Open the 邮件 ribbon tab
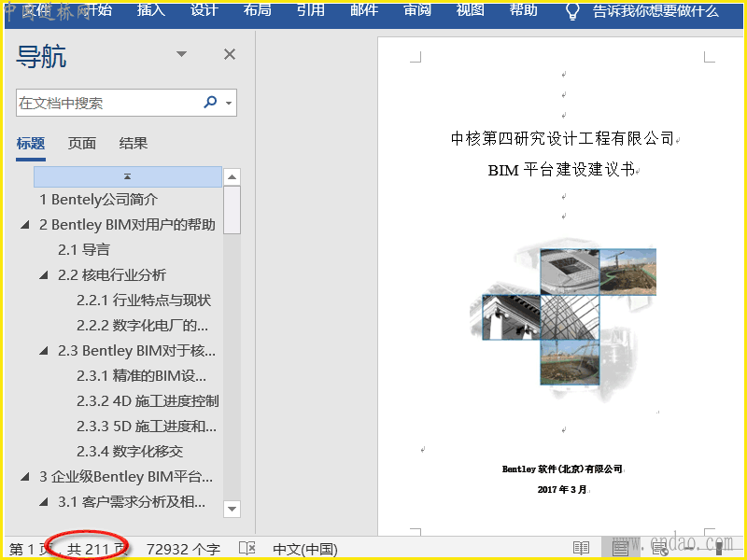 364,10
